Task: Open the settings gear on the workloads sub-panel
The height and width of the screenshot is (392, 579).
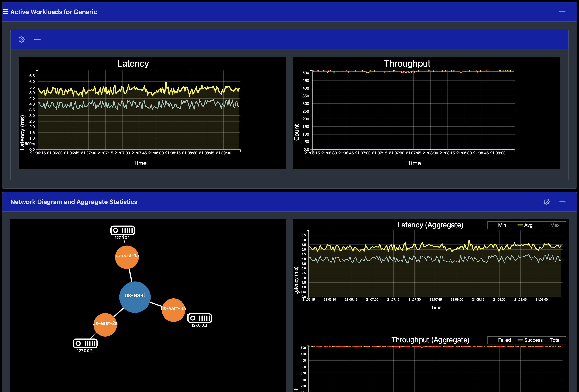Action: coord(22,39)
